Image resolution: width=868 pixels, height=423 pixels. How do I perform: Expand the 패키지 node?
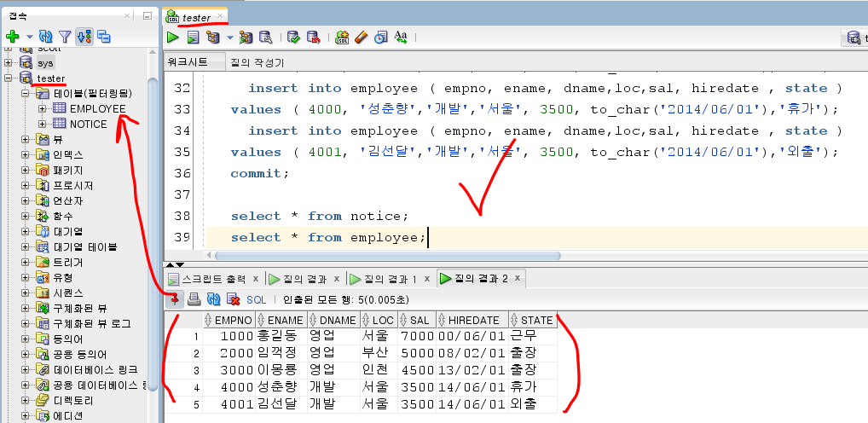point(25,170)
